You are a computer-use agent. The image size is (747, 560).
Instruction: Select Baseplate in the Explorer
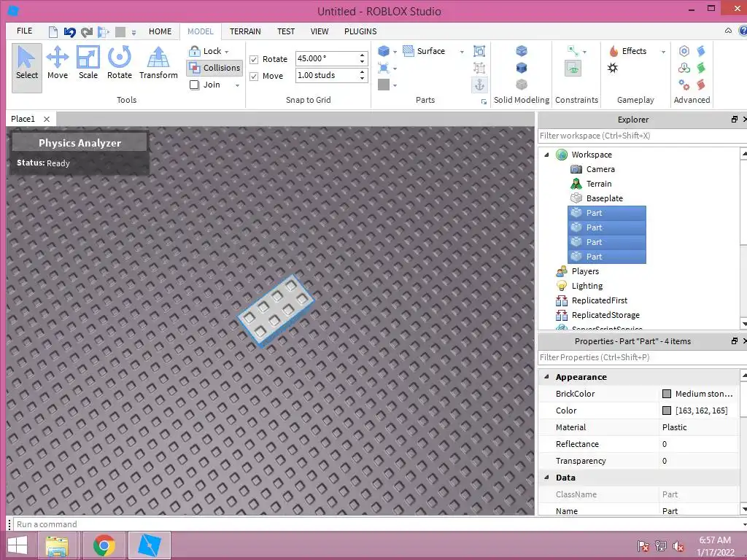point(604,198)
